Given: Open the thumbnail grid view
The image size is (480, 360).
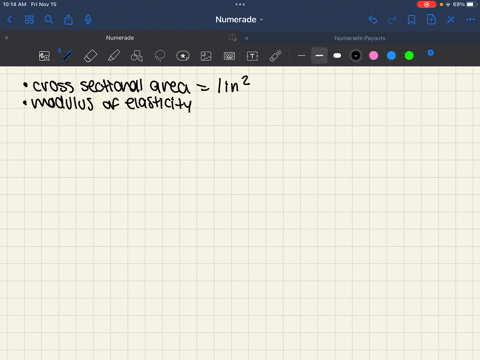Looking at the screenshot, I should 29,20.
